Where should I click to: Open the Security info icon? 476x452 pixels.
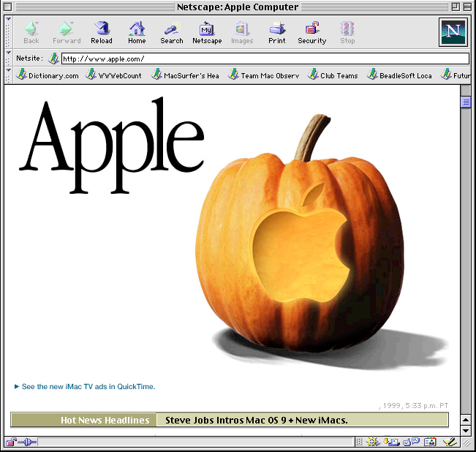click(x=311, y=32)
